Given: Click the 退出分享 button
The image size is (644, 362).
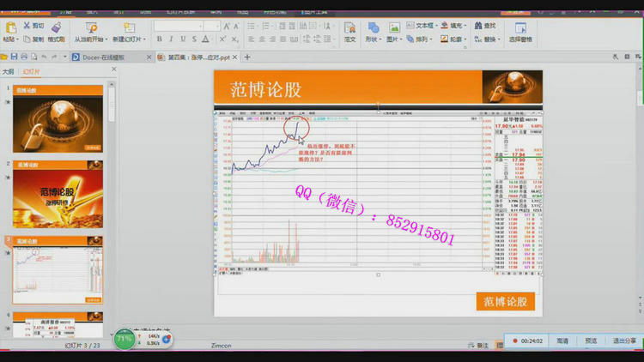Looking at the screenshot, I should pyautogui.click(x=623, y=341).
